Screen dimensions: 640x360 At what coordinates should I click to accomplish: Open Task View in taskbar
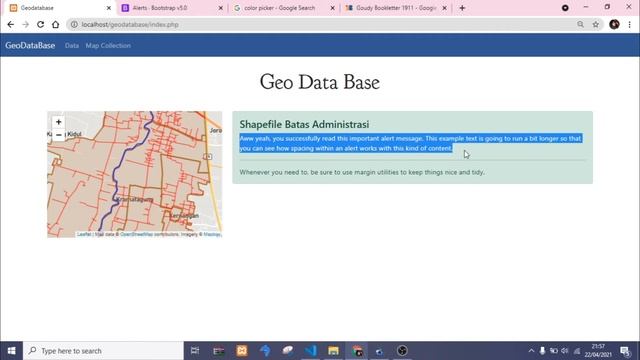point(195,351)
